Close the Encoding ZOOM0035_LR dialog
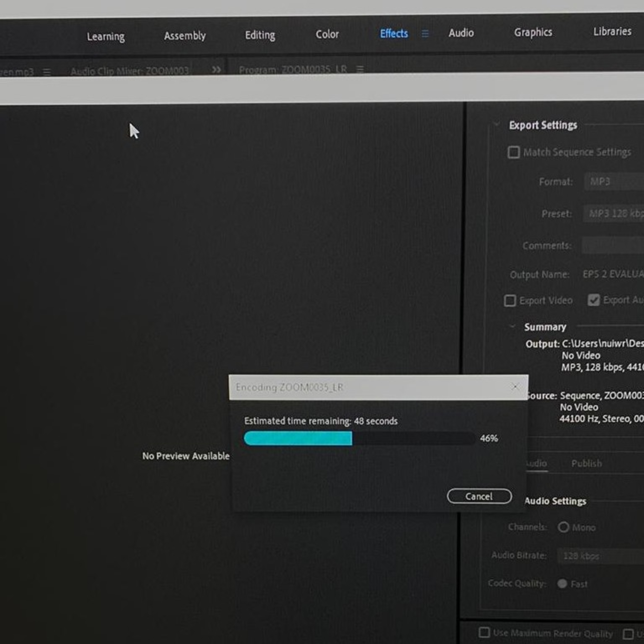 (515, 387)
